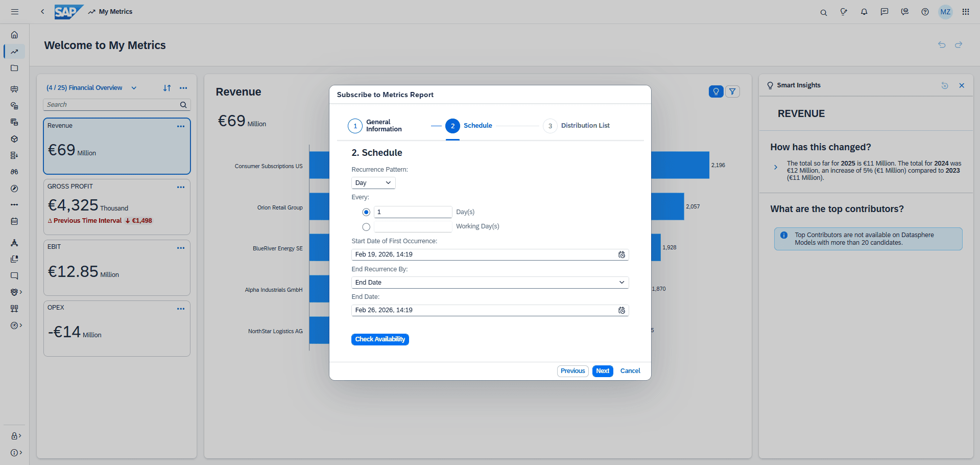Click the filter icon above Revenue chart
The image size is (980, 465).
click(x=732, y=91)
